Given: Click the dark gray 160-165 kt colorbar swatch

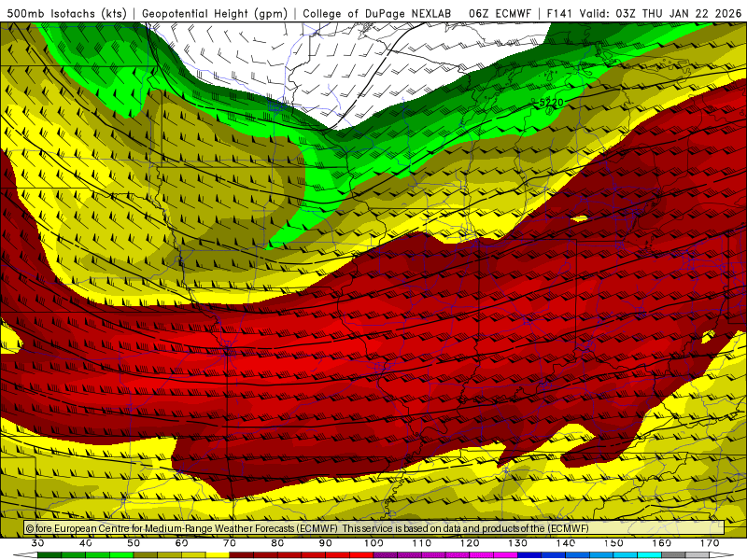Looking at the screenshot, I should click(x=673, y=555).
